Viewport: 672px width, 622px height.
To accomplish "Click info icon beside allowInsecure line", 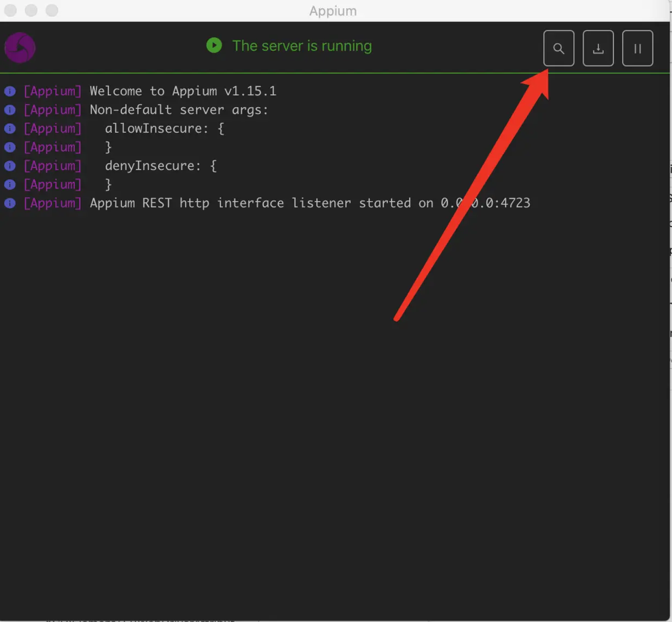I will (10, 128).
